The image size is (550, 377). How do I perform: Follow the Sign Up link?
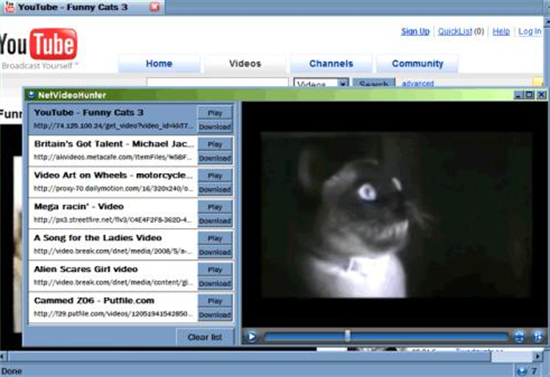click(x=415, y=32)
